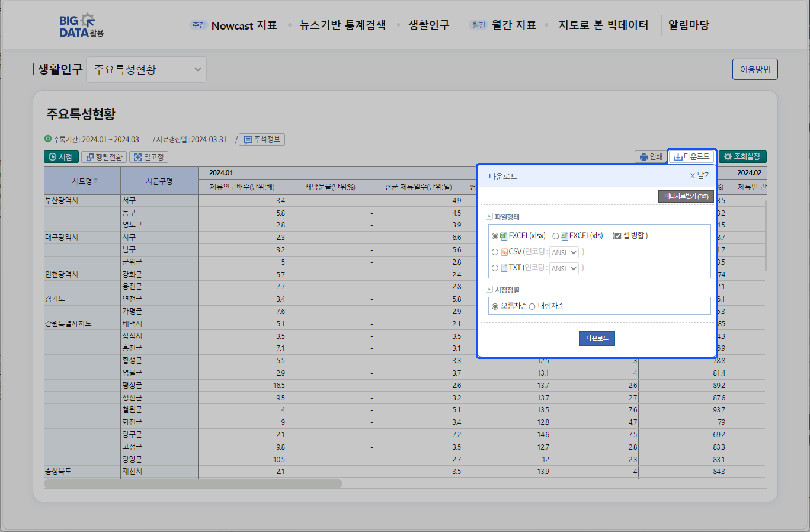Select 내림차순 descending sort radio
The width and height of the screenshot is (810, 532).
[532, 306]
